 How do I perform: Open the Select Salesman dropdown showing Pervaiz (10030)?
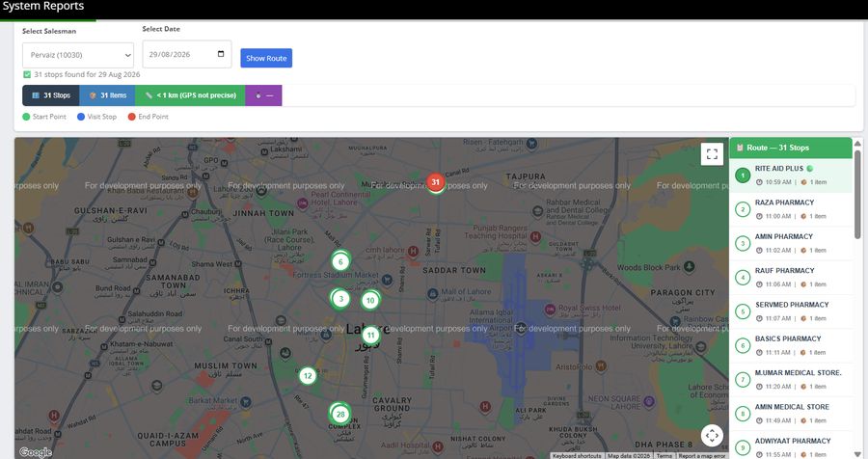pyautogui.click(x=78, y=55)
